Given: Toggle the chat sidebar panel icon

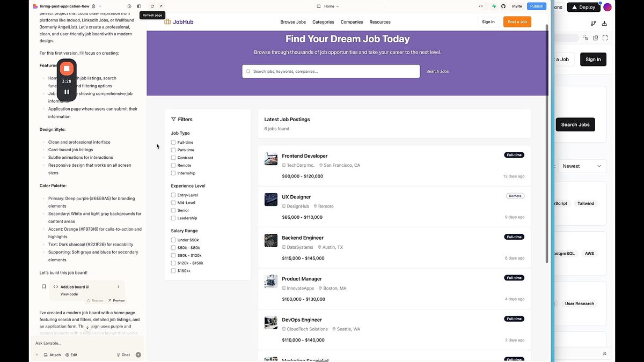Looking at the screenshot, I should 139,6.
